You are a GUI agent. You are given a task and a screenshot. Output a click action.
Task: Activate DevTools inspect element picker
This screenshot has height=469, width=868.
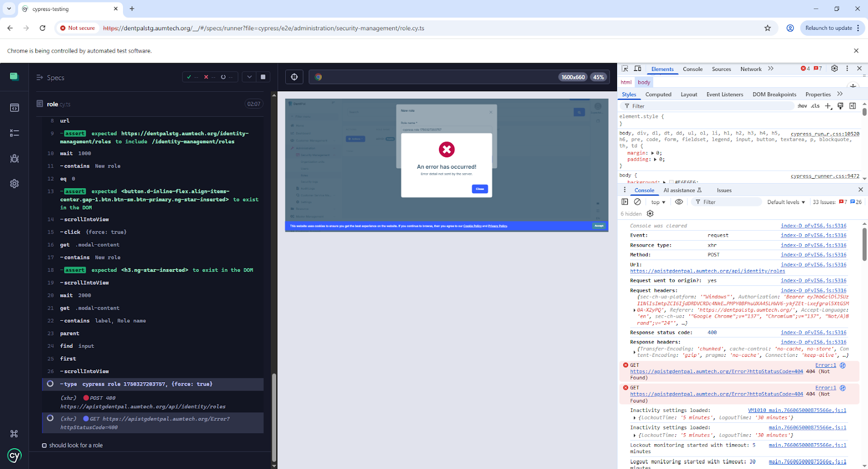point(625,69)
